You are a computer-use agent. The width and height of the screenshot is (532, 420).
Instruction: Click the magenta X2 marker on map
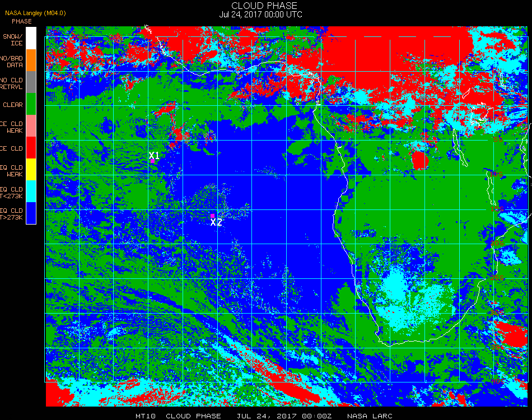click(212, 216)
